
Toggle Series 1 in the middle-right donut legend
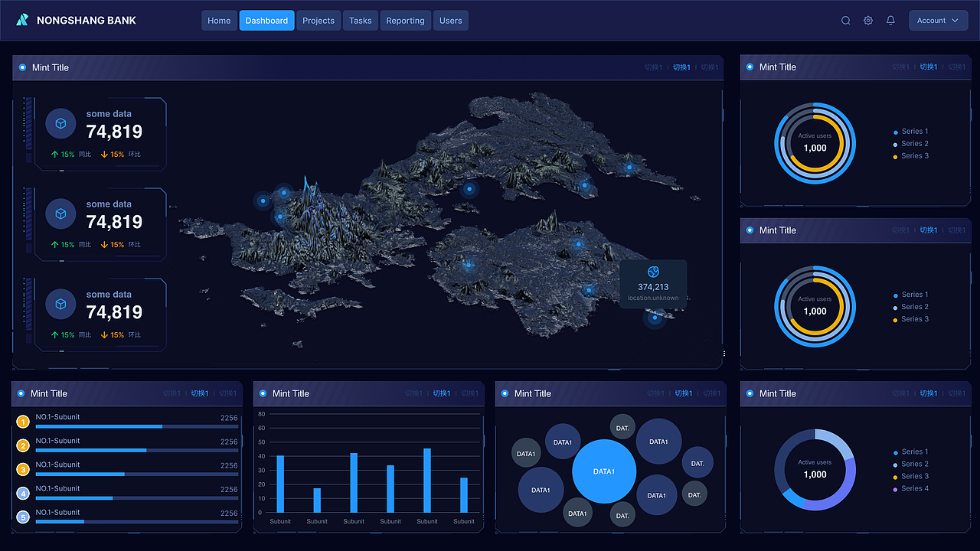(x=910, y=295)
